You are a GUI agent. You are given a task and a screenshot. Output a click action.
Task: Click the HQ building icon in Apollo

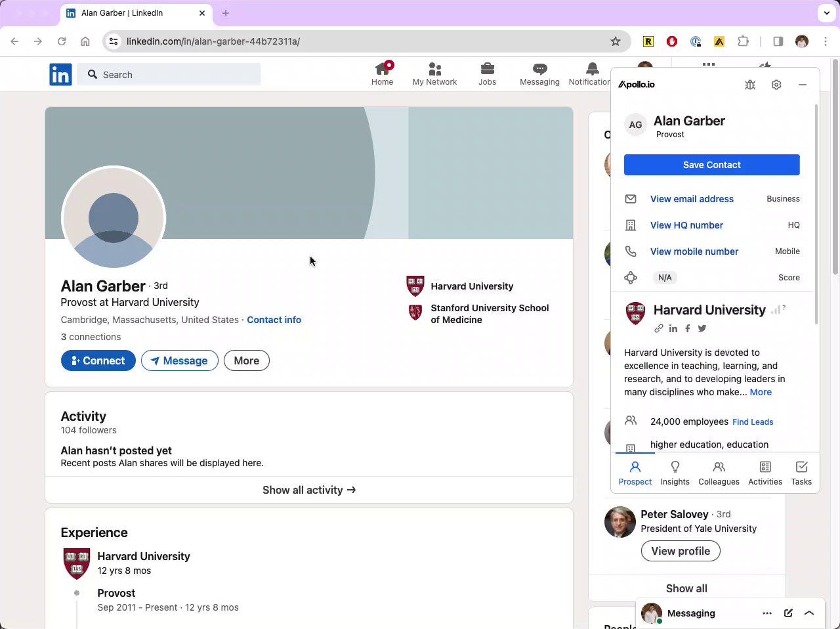point(631,225)
